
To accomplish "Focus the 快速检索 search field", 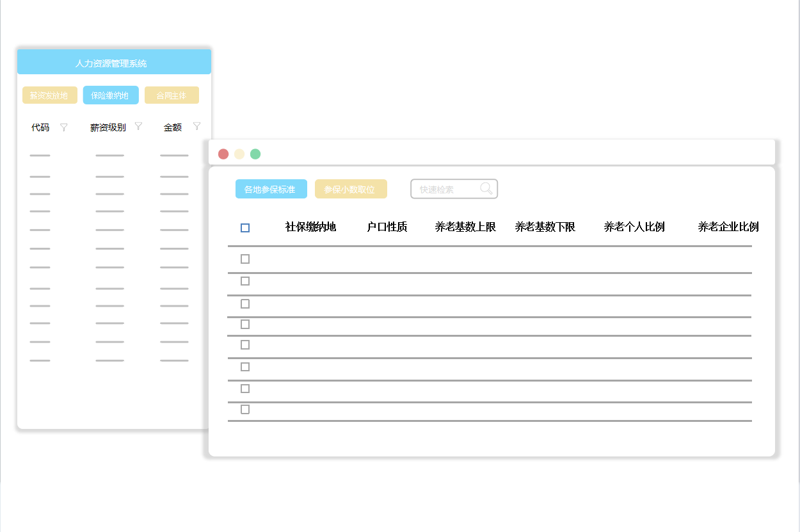I will click(454, 189).
